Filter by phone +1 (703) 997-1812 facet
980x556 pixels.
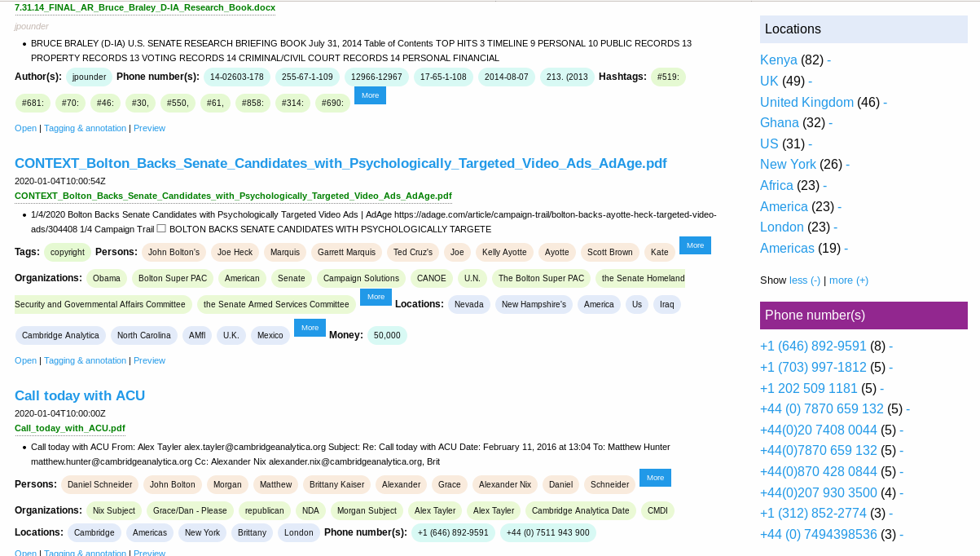[x=813, y=368]
